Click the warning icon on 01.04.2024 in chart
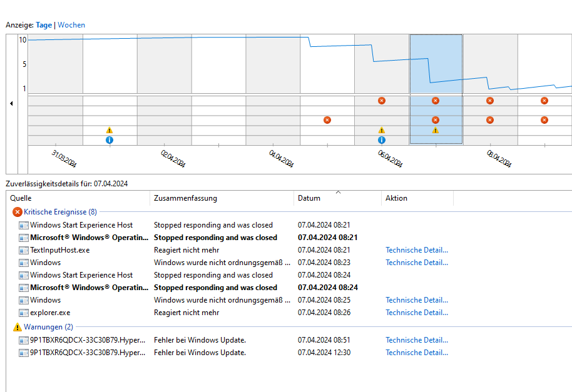Screen dimensions: 572x392 pyautogui.click(x=110, y=130)
